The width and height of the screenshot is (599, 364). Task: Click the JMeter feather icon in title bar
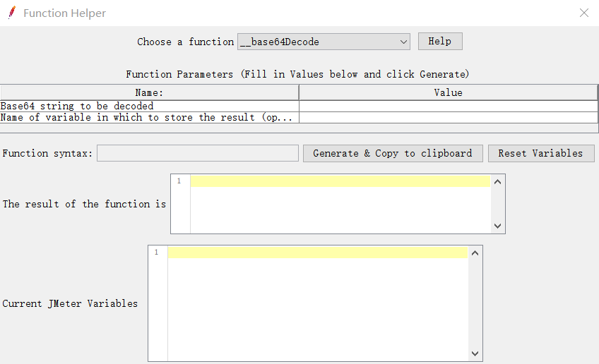(x=12, y=13)
